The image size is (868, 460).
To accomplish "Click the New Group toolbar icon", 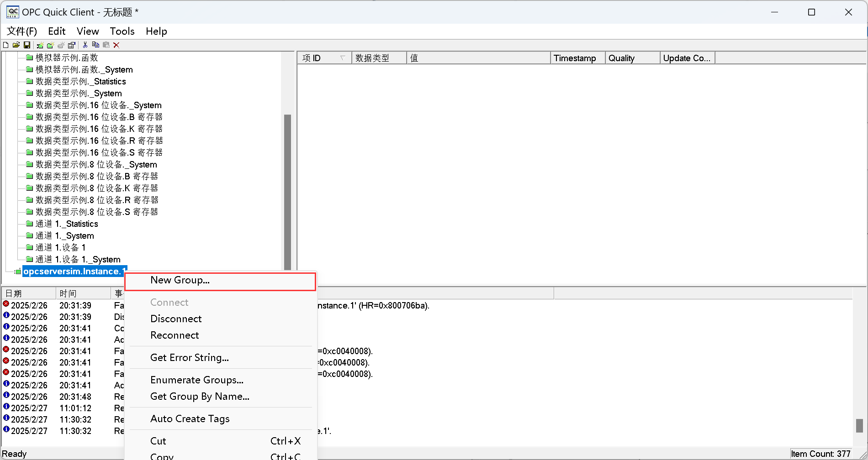I will tap(51, 45).
